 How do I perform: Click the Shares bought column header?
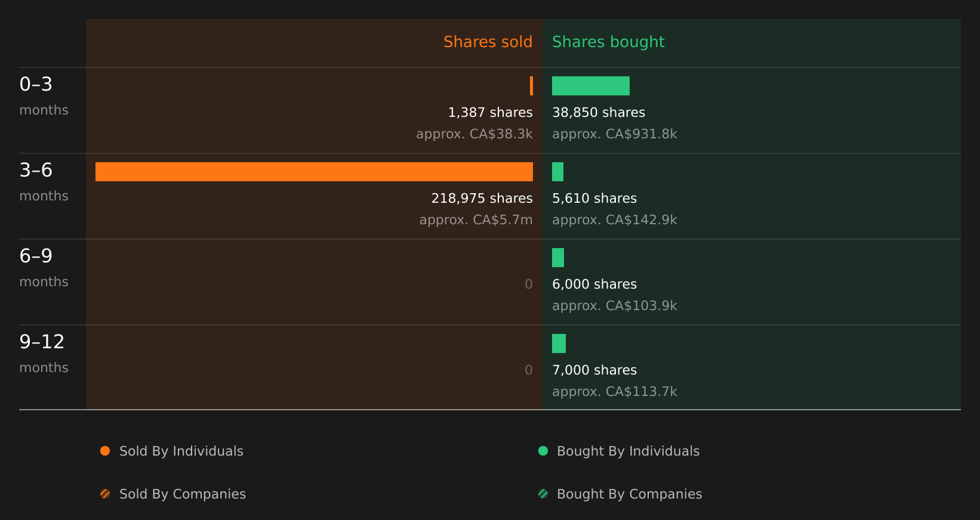click(x=608, y=42)
